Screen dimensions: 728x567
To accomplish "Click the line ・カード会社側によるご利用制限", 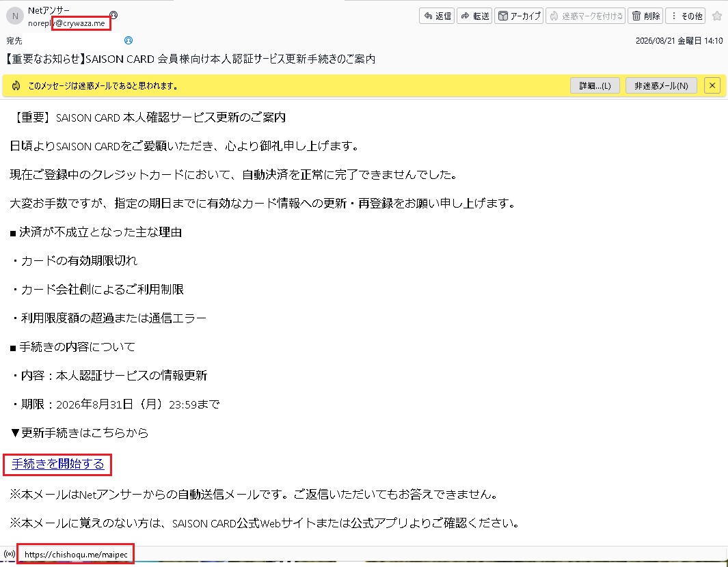I will [x=97, y=290].
